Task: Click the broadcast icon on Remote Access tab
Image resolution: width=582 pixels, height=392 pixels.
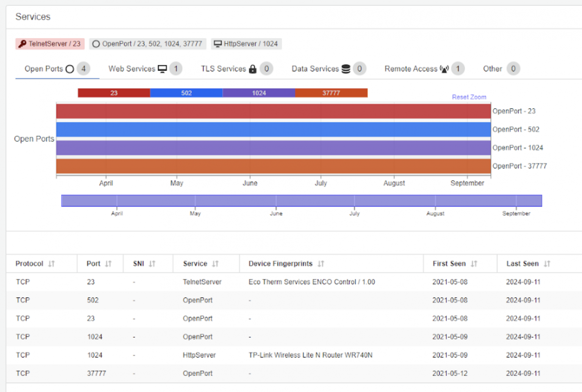Action: [x=444, y=69]
